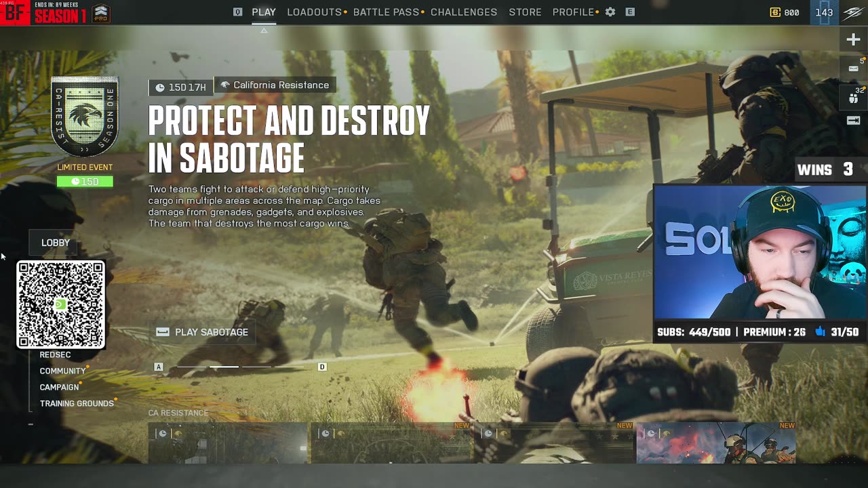
Task: Click the '15D 17H' countdown text
Action: pos(187,87)
